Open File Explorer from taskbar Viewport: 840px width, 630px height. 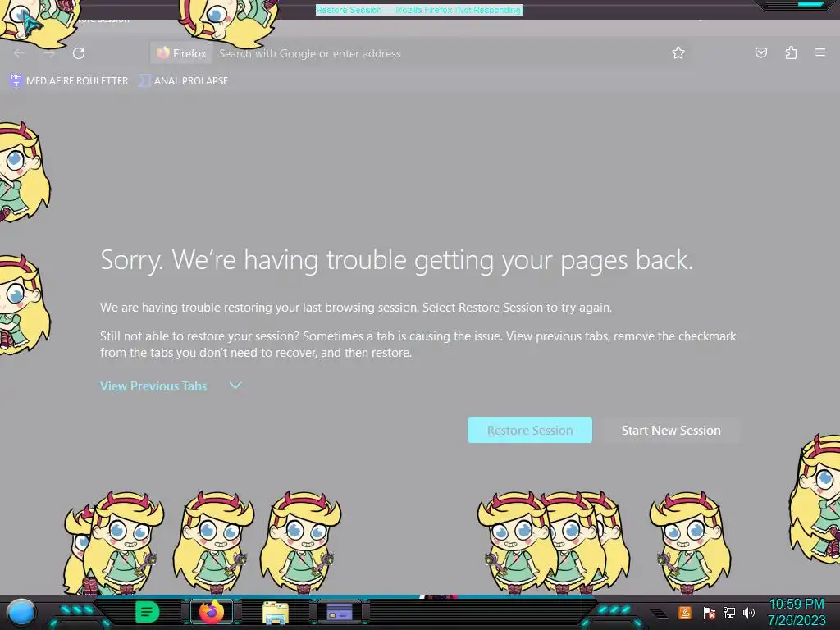point(276,613)
